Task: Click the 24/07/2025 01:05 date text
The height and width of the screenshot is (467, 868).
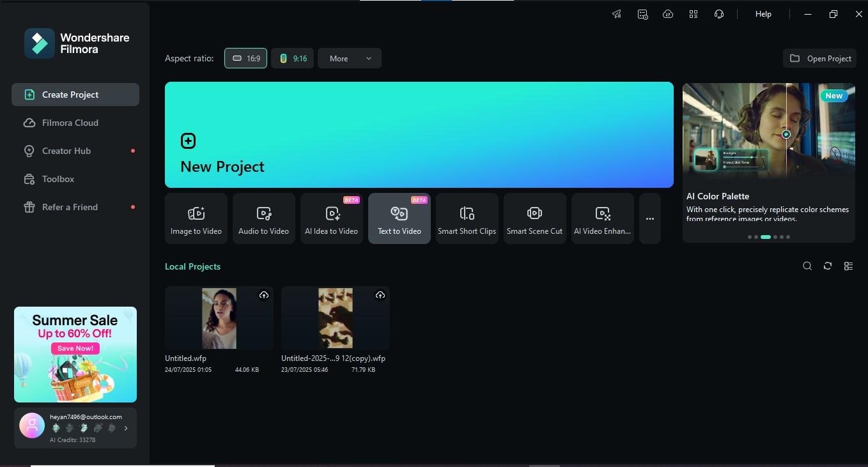Action: (188, 370)
